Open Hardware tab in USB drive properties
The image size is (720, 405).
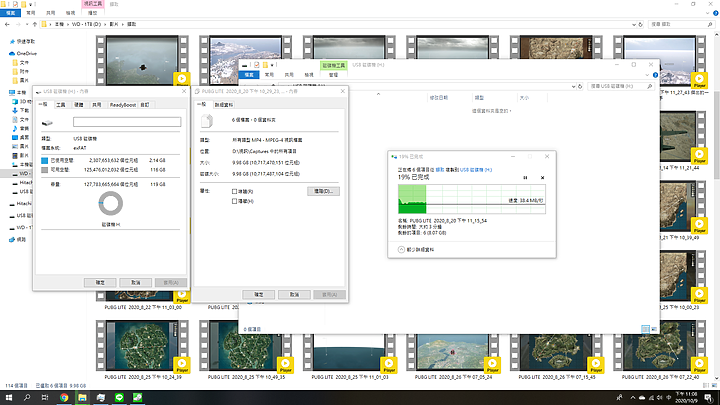[79, 105]
